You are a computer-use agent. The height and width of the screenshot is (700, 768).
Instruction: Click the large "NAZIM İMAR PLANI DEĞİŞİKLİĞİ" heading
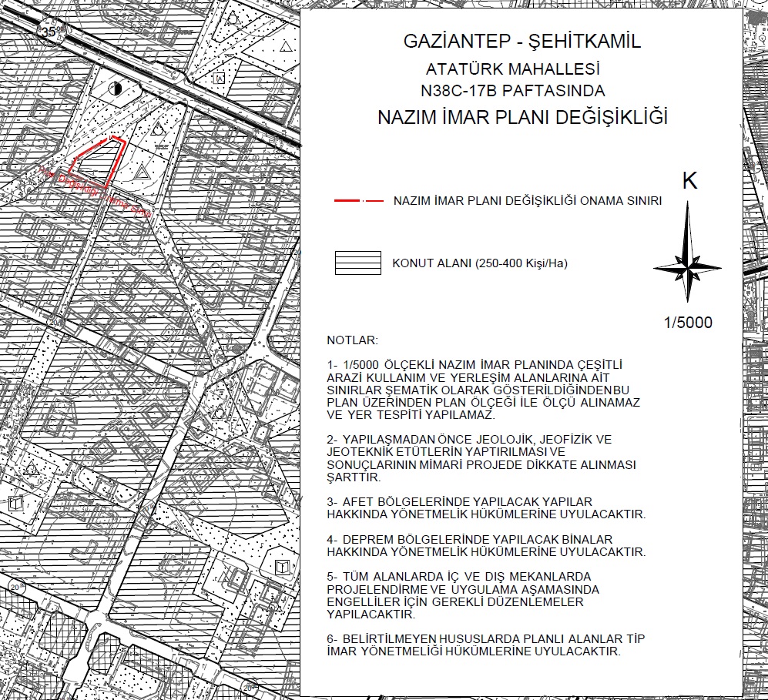[522, 118]
